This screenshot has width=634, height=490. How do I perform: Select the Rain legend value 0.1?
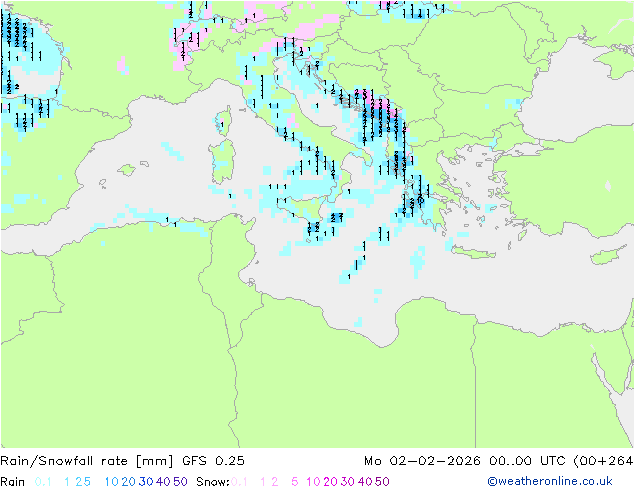click(x=43, y=482)
